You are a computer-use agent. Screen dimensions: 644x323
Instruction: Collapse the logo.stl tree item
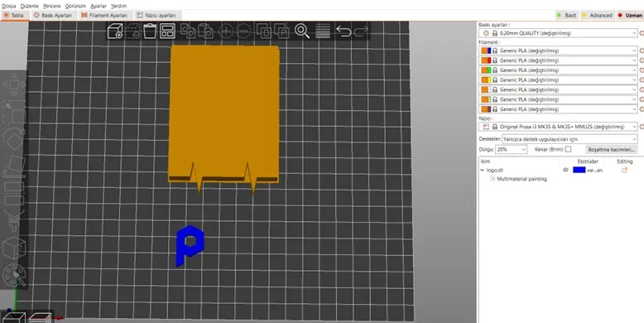coord(483,170)
